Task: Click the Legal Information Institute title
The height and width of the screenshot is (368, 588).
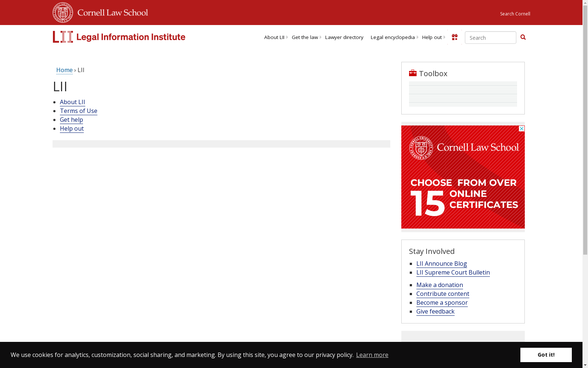Action: pos(131,37)
